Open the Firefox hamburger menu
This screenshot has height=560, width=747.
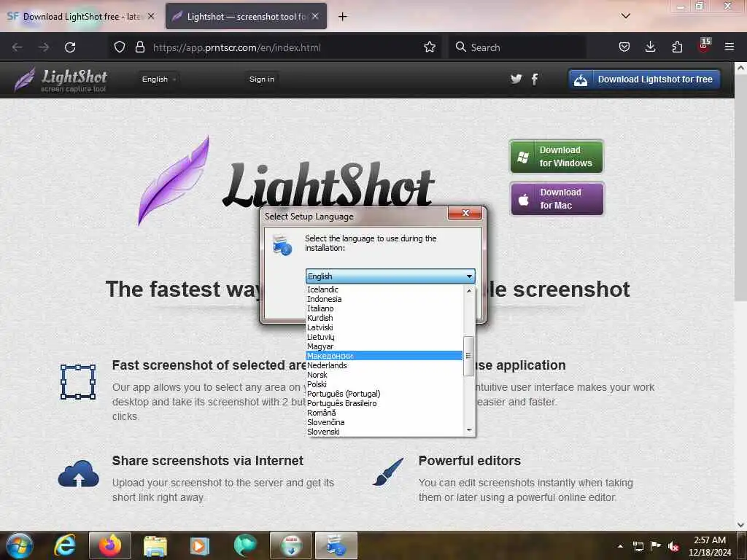729,47
